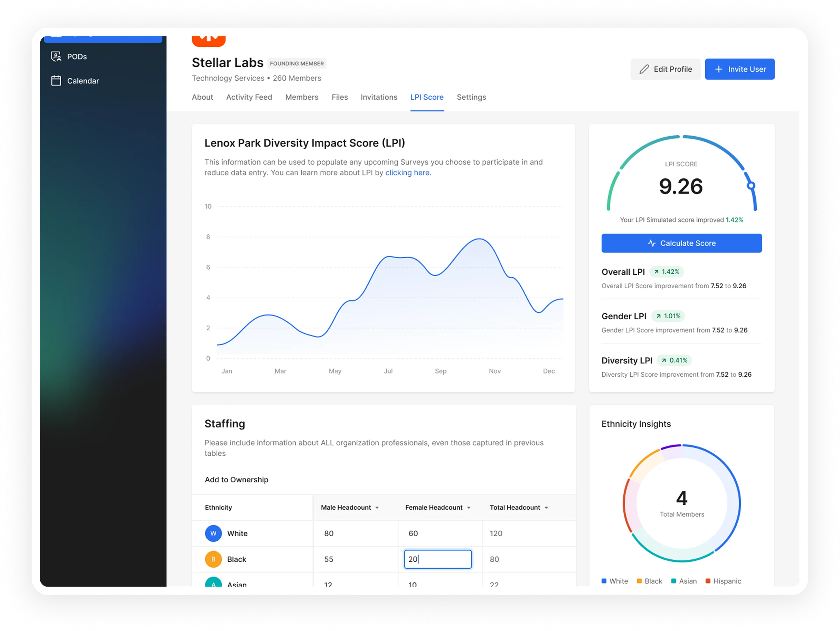Switch to the Invitations tab

[379, 97]
